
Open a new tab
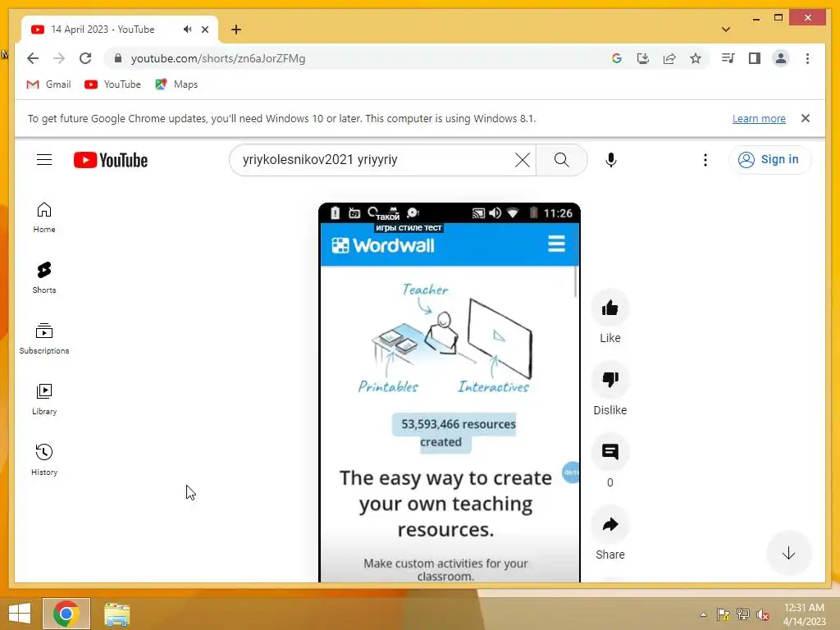coord(235,30)
